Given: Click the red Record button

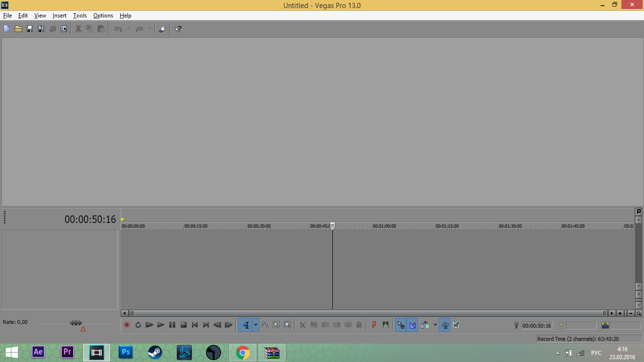Looking at the screenshot, I should pos(127,325).
